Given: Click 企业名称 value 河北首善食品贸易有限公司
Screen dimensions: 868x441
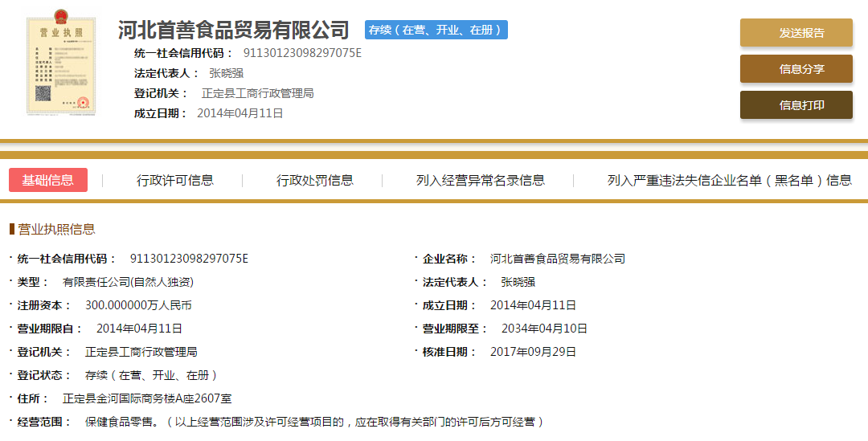Looking at the screenshot, I should pyautogui.click(x=558, y=259).
